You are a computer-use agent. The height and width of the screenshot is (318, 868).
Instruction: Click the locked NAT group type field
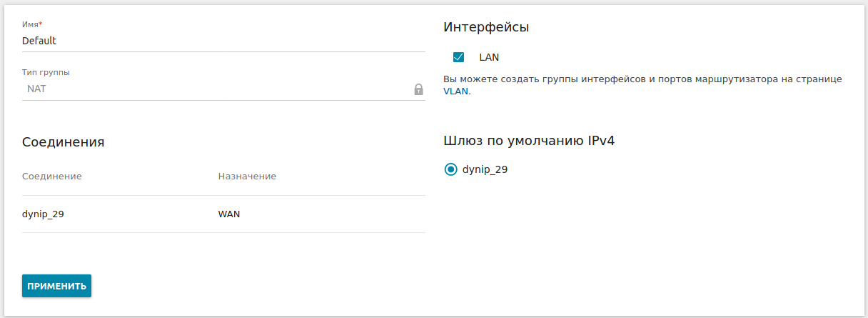pyautogui.click(x=214, y=89)
